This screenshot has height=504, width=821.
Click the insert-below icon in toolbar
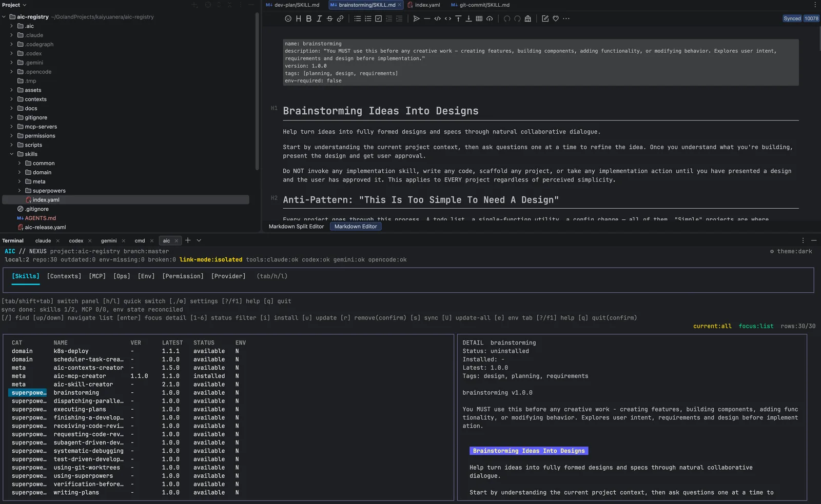(468, 18)
